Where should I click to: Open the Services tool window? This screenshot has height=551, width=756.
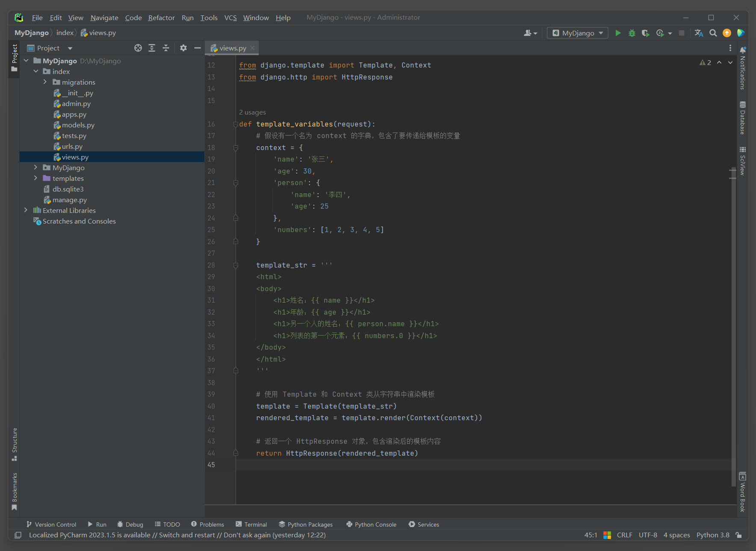coord(423,524)
